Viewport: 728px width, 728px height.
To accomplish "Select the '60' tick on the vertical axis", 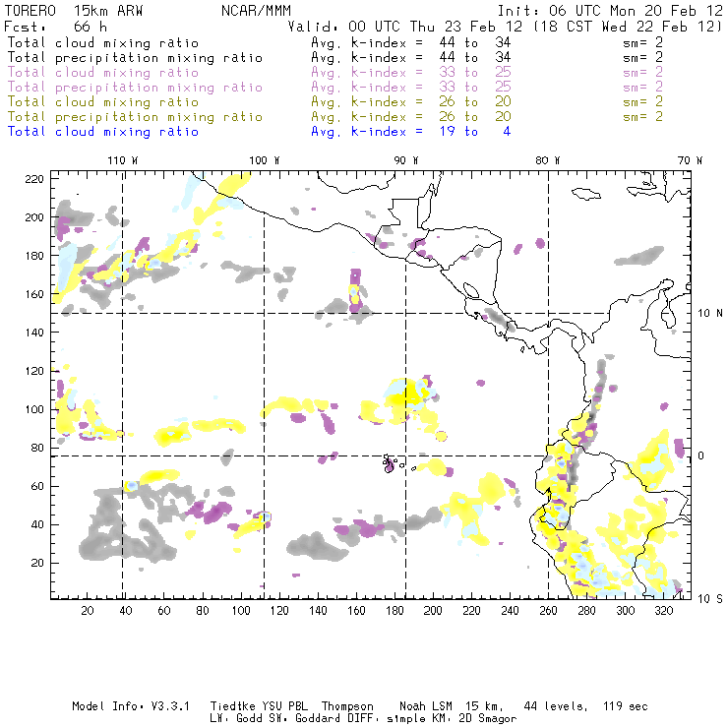I will [x=37, y=486].
